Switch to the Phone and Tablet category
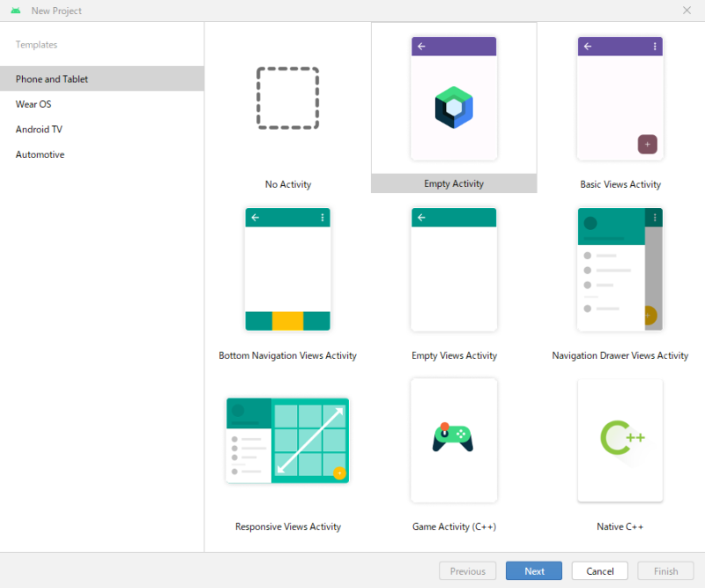Viewport: 705px width, 588px height. click(50, 78)
